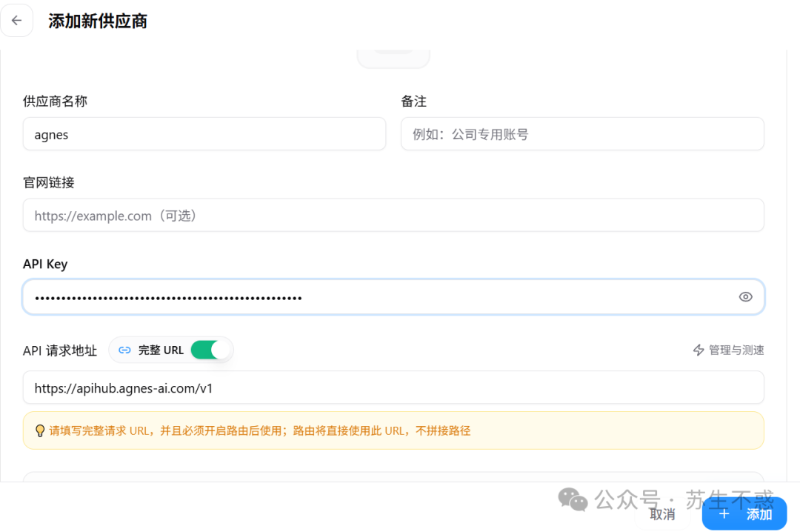Click the link icon beside 完整 URL

pyautogui.click(x=124, y=350)
